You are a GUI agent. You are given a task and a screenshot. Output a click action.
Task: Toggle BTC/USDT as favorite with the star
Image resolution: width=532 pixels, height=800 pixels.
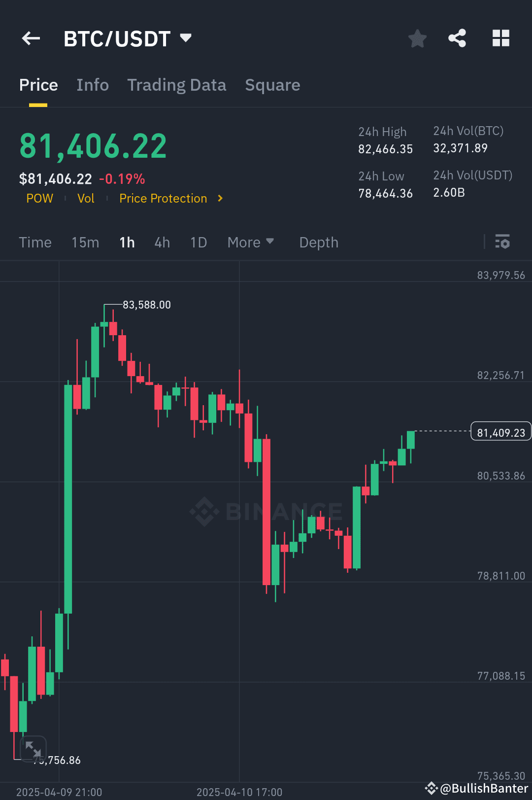[417, 38]
